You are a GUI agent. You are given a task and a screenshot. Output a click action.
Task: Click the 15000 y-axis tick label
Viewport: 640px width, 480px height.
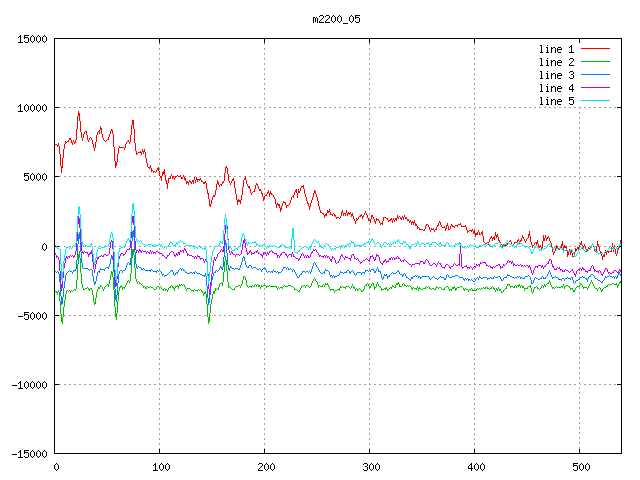(x=32, y=39)
